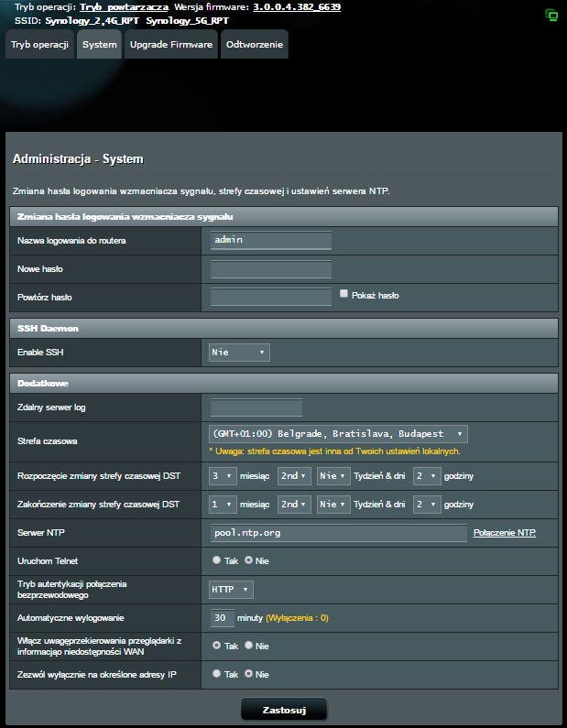
Task: Click the (Wyłączenia : 0) hint text
Action: 297,618
